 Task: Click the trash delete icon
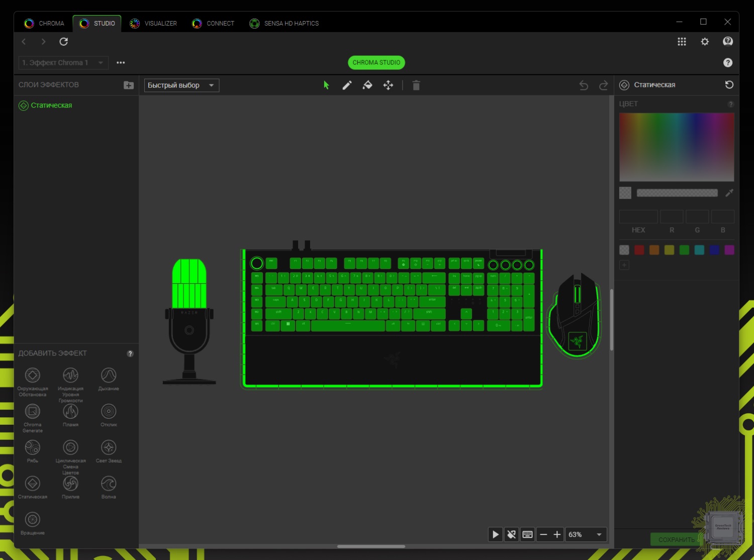point(416,85)
